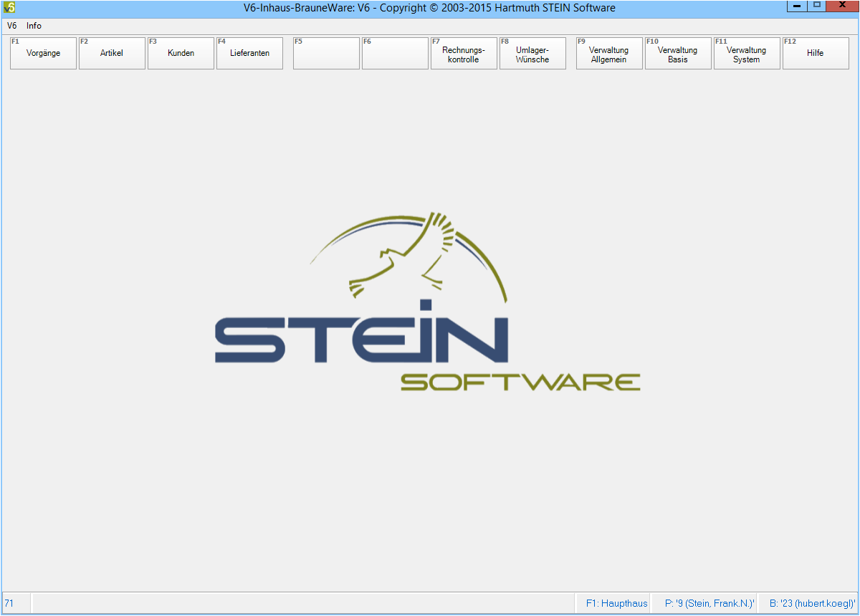This screenshot has height=616, width=860.
Task: Click the Lieferanten button (F4)
Action: tap(249, 54)
